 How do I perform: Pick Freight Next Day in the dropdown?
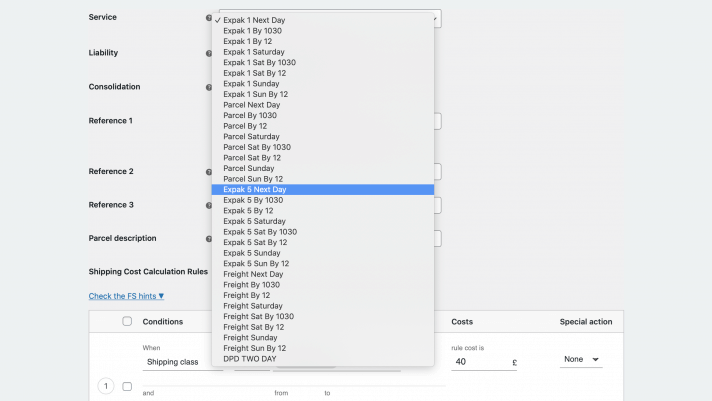click(x=253, y=274)
